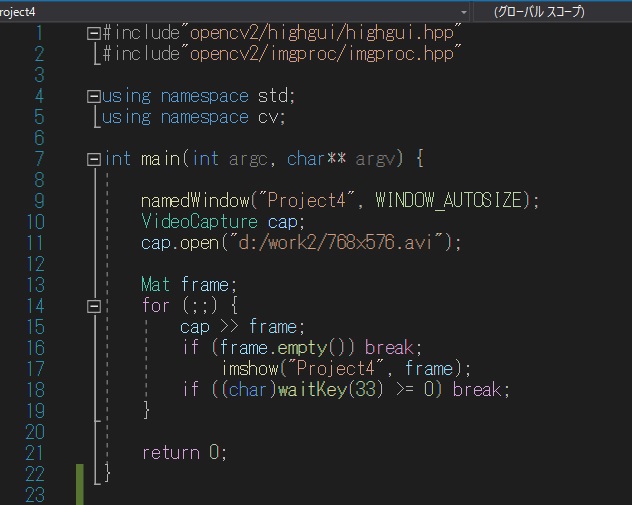Viewport: 632px width, 505px height.
Task: Click the imshow function call
Action: 250,369
